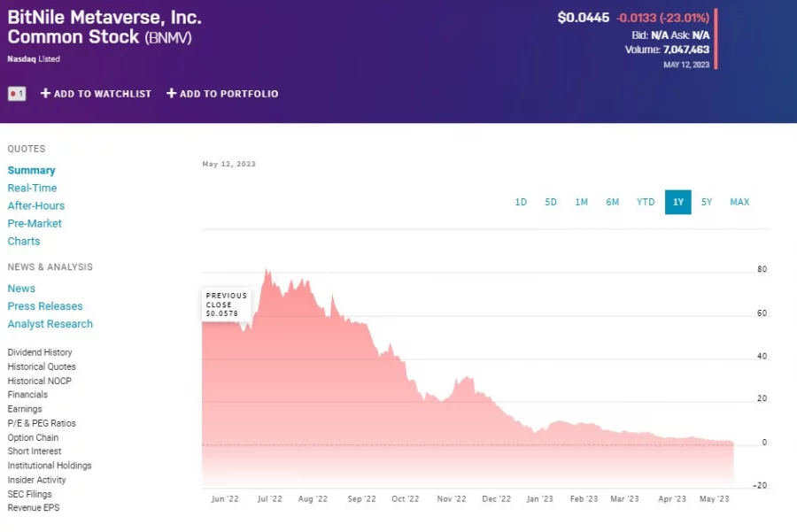Screen dimensions: 797x532
Task: Click the Previous Close tooltip on the chart
Action: (x=226, y=303)
